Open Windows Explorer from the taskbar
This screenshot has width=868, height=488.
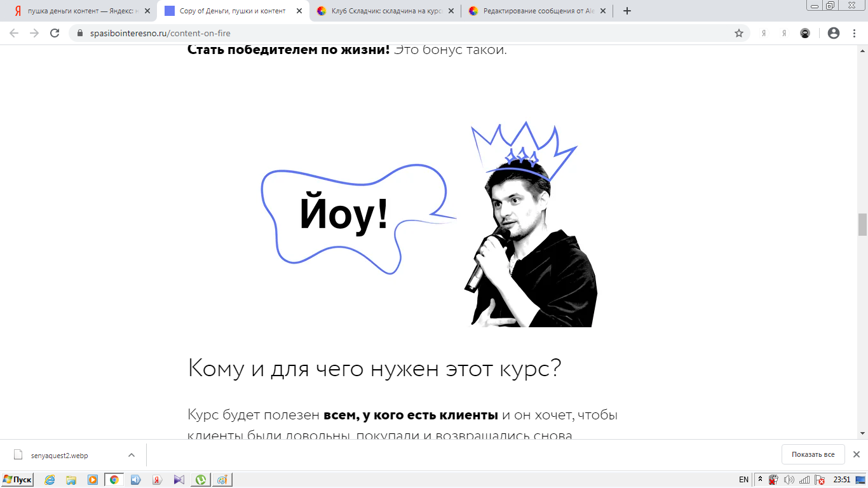71,480
